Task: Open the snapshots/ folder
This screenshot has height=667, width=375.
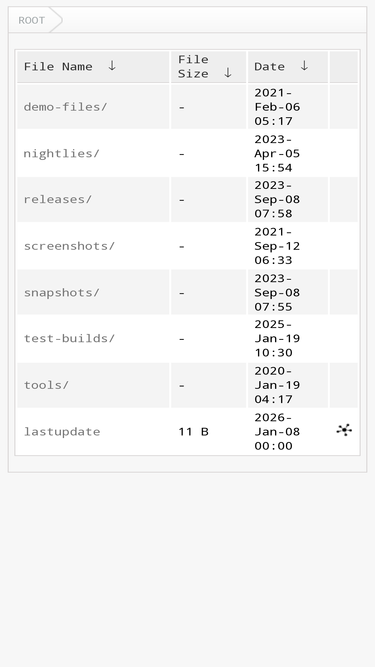Action: 61,292
